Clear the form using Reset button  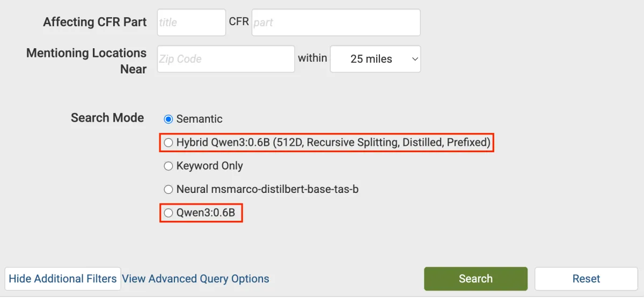(586, 279)
